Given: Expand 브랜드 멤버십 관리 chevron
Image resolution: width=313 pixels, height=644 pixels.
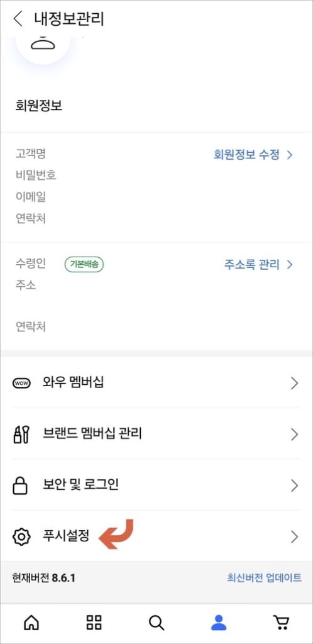Looking at the screenshot, I should (294, 435).
